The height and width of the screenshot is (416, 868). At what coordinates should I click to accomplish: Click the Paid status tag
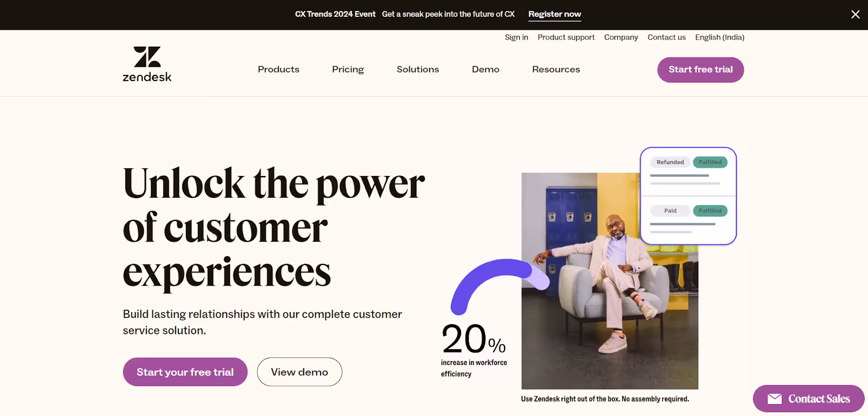point(670,211)
